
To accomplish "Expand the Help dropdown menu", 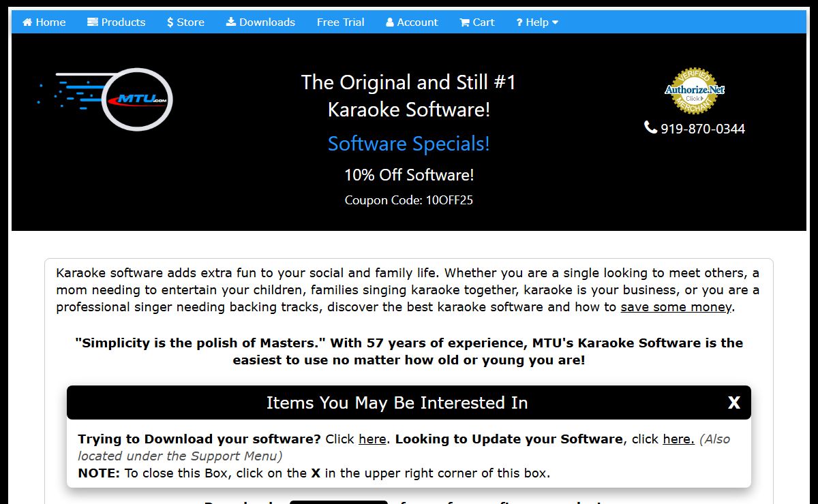I will coord(537,22).
